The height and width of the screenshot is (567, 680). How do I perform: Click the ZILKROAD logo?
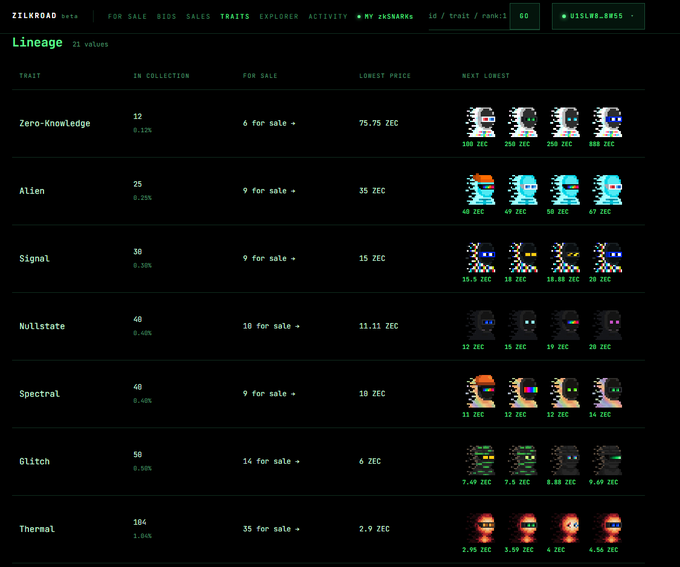coord(34,16)
